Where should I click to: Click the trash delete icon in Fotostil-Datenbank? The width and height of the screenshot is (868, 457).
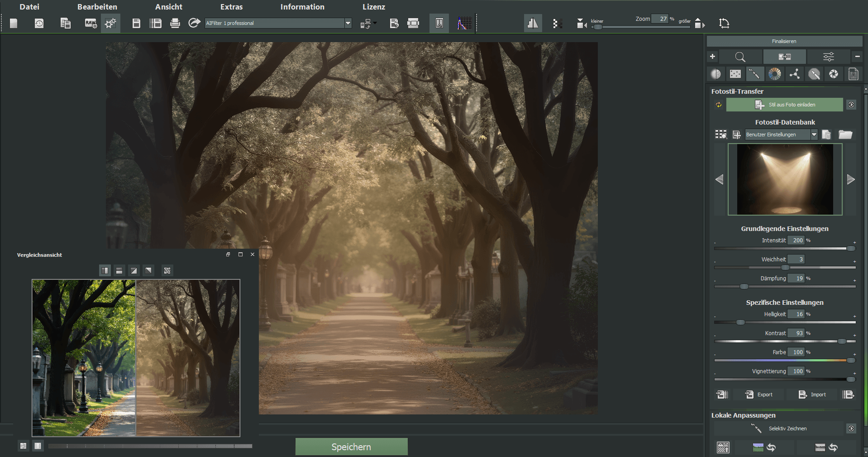826,135
